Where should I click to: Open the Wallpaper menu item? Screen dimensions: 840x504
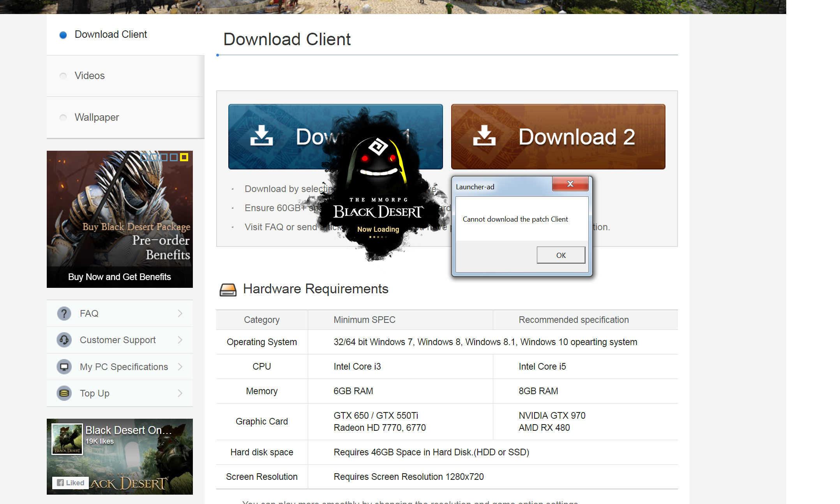[125, 118]
